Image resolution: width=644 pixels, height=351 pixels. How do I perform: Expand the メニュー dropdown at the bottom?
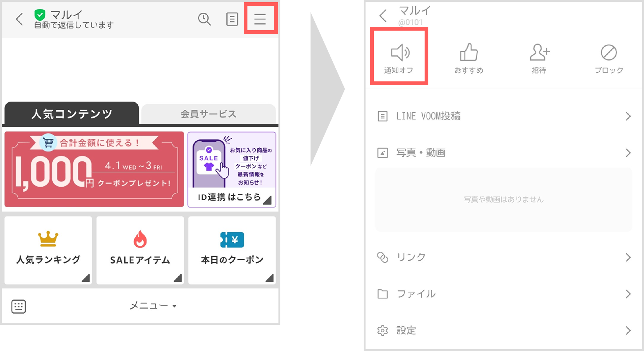(152, 305)
